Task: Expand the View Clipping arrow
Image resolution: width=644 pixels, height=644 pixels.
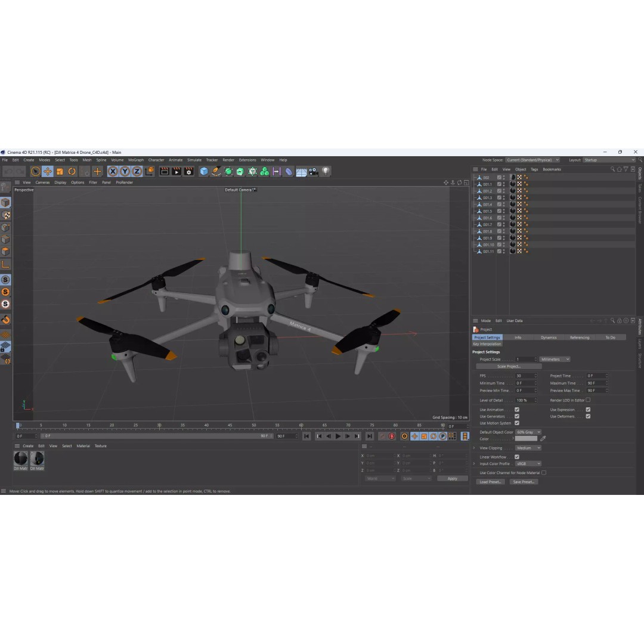Action: 474,448
